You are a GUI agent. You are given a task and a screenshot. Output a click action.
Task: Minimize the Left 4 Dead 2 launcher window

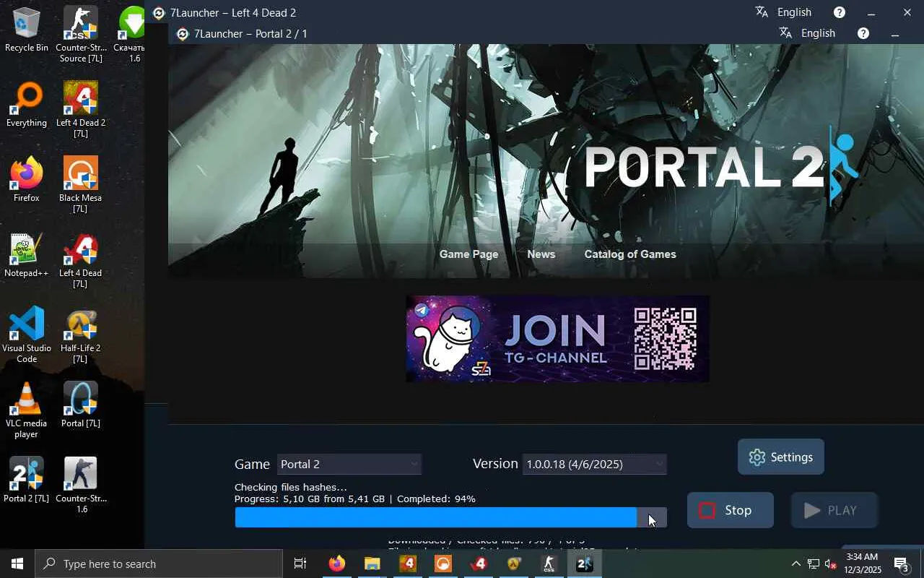click(x=871, y=12)
